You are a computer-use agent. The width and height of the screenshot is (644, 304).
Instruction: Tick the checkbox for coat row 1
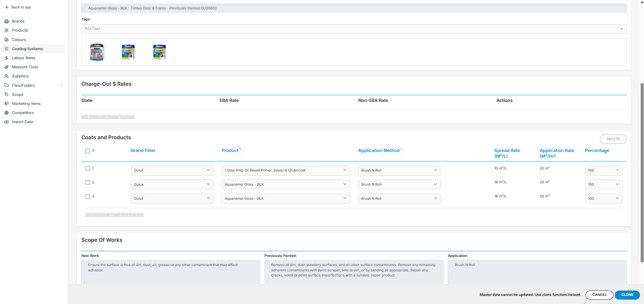coord(88,168)
